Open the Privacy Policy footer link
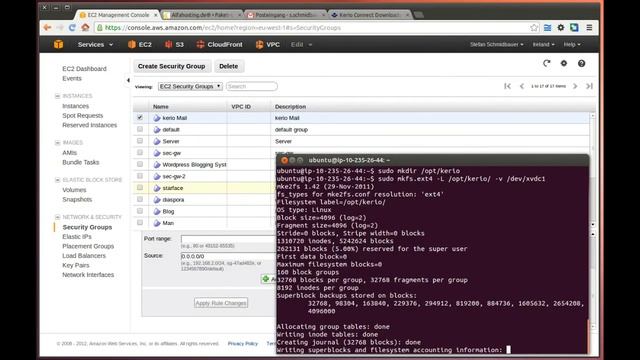640x360 pixels. (243, 344)
